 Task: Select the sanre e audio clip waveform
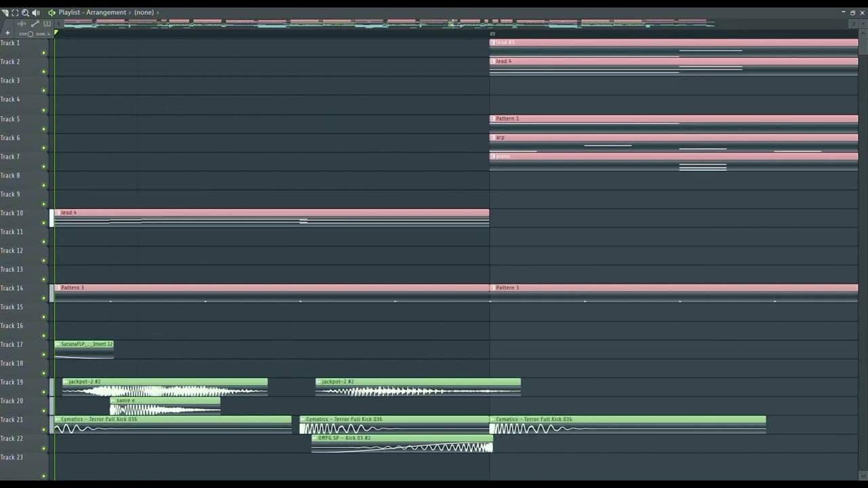click(165, 409)
